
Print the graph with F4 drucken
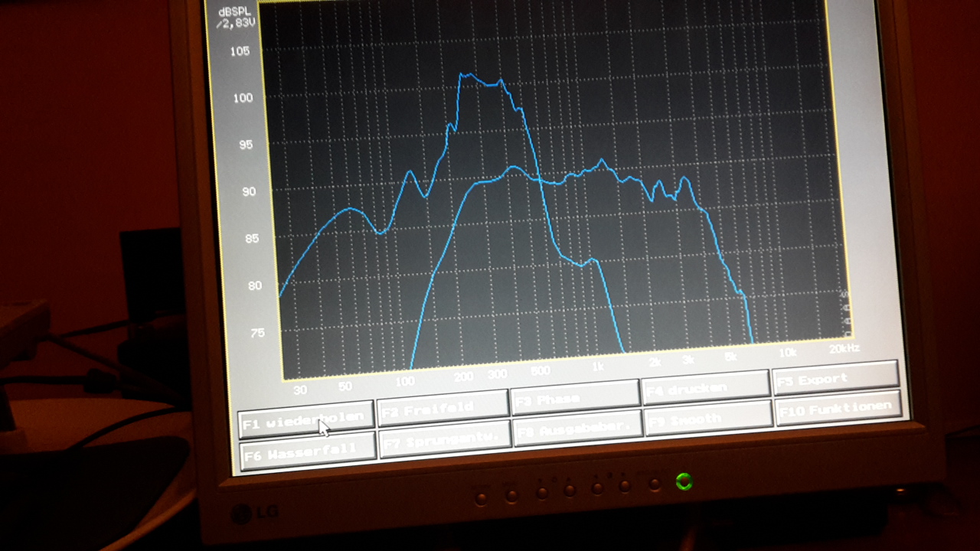705,386
